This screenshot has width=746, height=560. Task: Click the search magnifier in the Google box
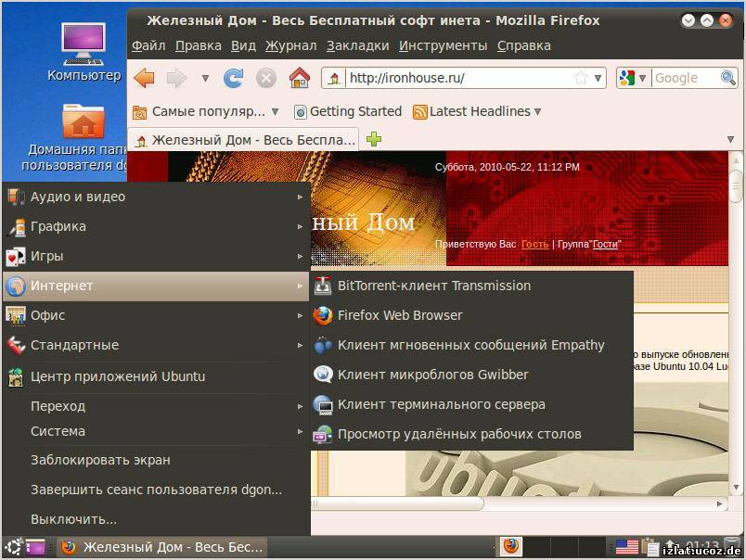coord(727,78)
